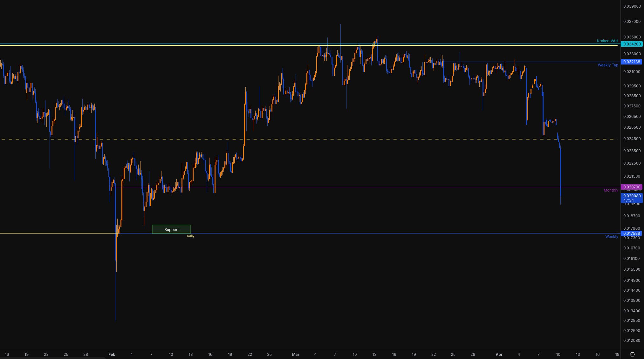The height and width of the screenshot is (359, 644).
Task: Select the Weekly label near bottom line
Action: (x=611, y=236)
